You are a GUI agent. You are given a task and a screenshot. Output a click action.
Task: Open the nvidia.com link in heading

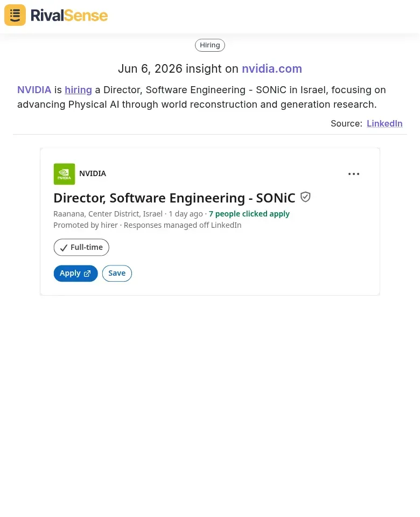pos(271,68)
